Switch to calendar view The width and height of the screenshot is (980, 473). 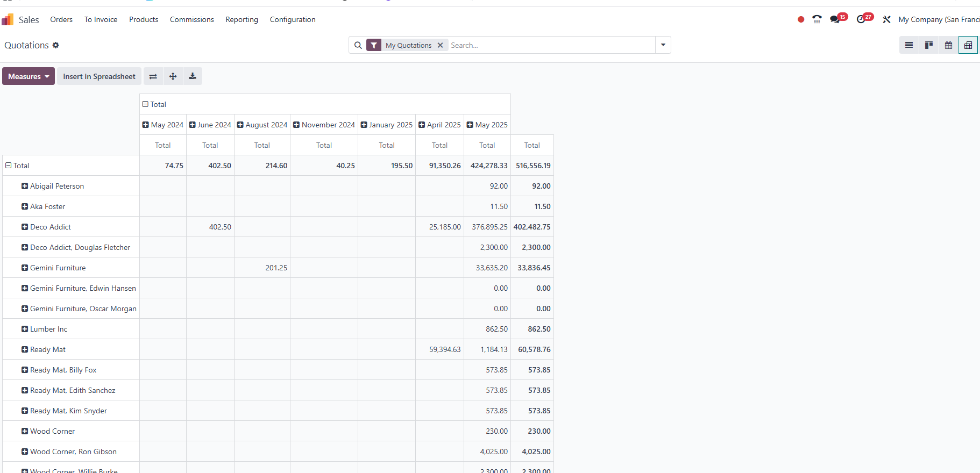948,45
